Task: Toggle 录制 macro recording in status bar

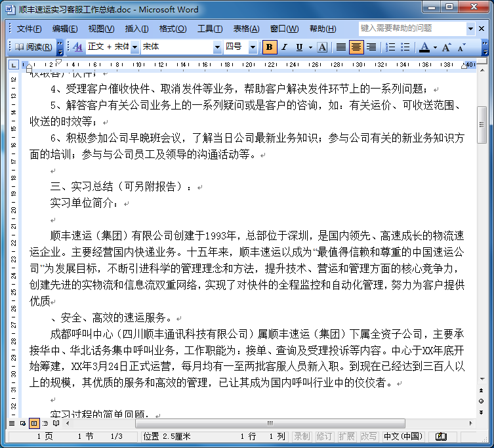Action: click(302, 436)
